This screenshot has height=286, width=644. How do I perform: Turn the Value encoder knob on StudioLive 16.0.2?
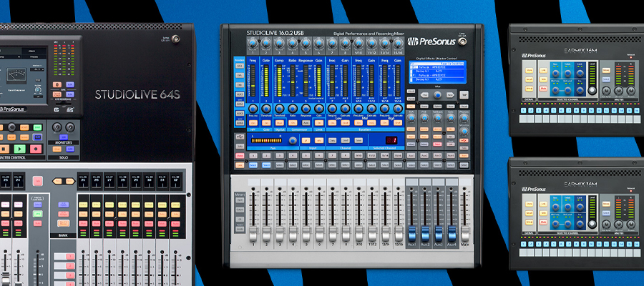[x=437, y=95]
